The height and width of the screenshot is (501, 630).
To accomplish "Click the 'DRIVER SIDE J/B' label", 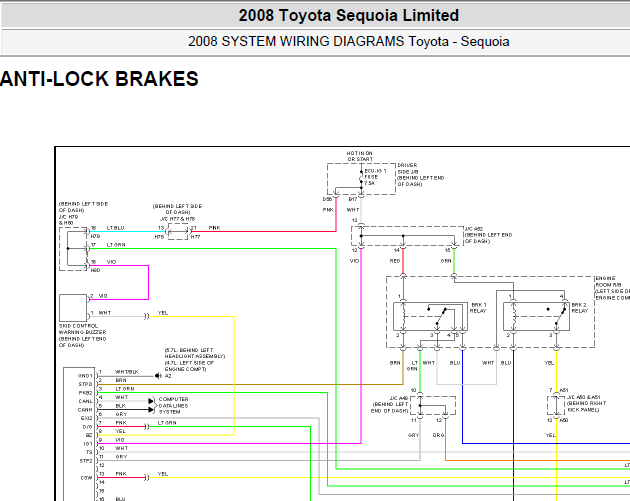I will coord(408,168).
